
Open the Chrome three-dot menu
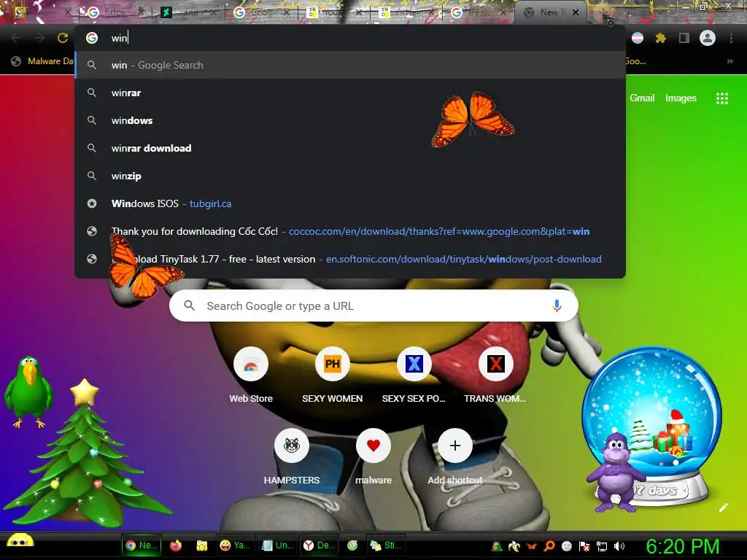pos(731,38)
